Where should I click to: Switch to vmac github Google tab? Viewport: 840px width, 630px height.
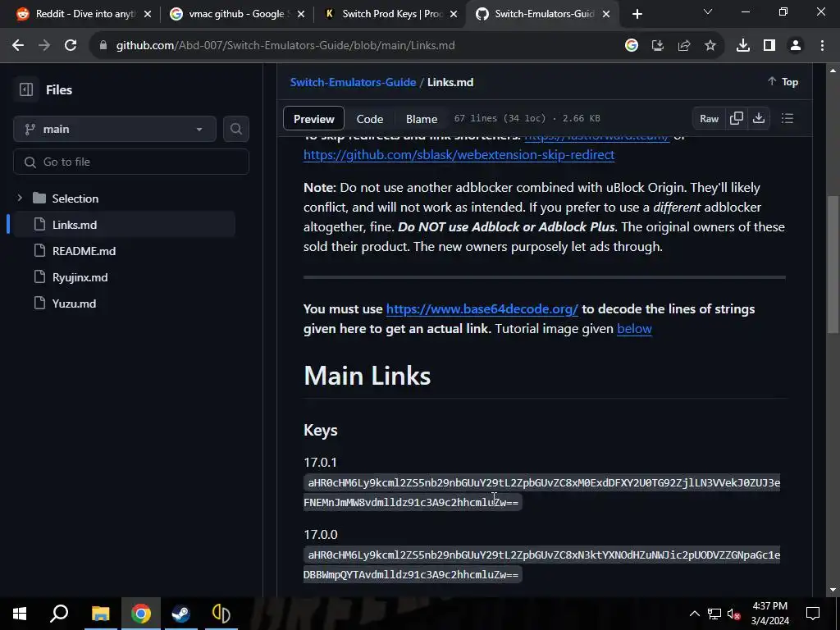(x=235, y=14)
